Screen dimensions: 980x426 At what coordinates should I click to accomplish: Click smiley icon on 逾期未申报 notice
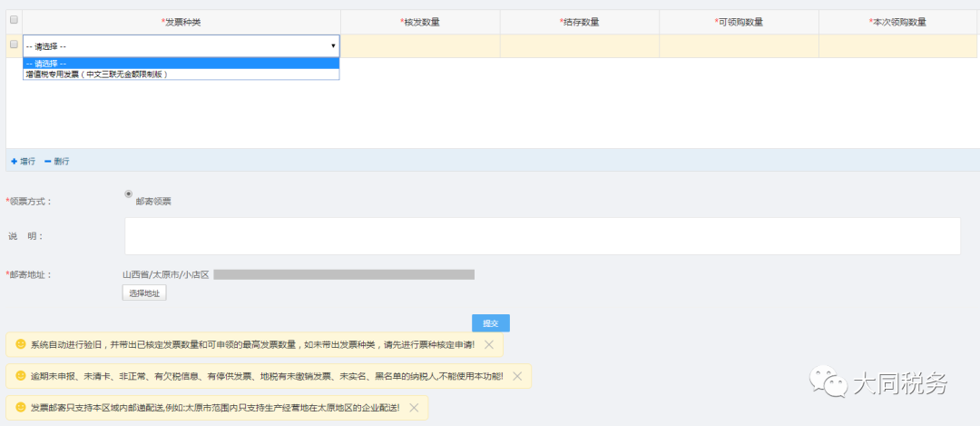tap(21, 376)
